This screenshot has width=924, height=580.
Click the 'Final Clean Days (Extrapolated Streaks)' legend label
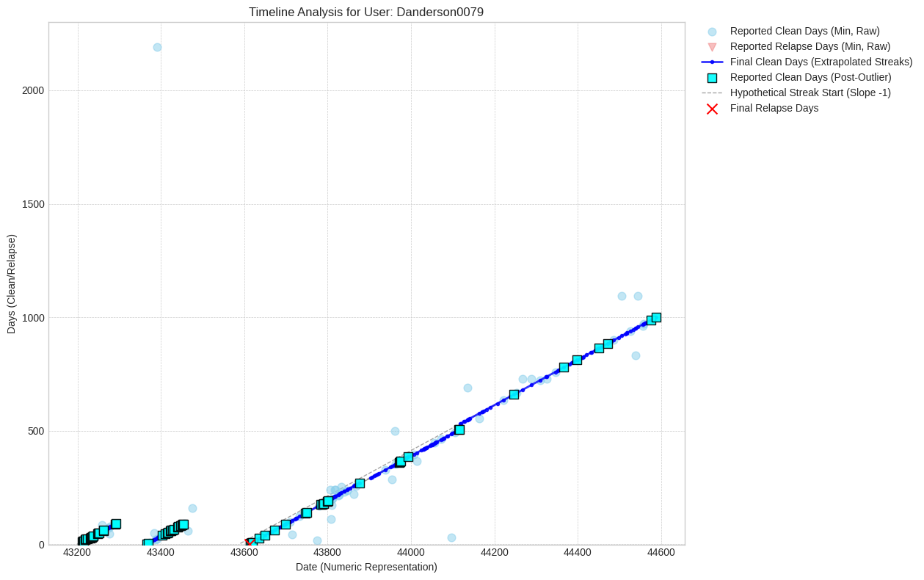coord(821,62)
